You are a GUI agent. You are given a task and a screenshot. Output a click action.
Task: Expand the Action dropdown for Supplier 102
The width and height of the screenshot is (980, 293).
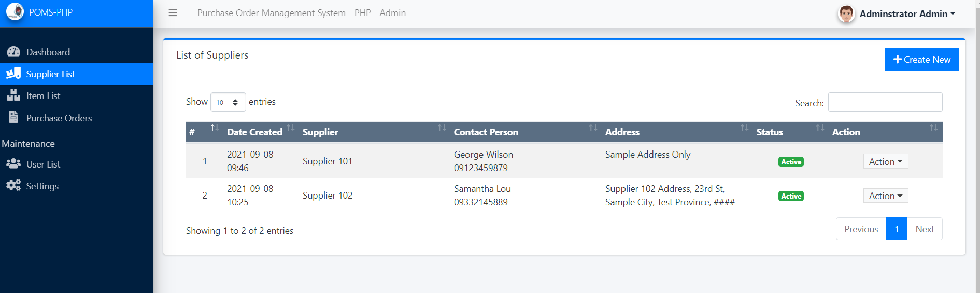[x=885, y=196]
